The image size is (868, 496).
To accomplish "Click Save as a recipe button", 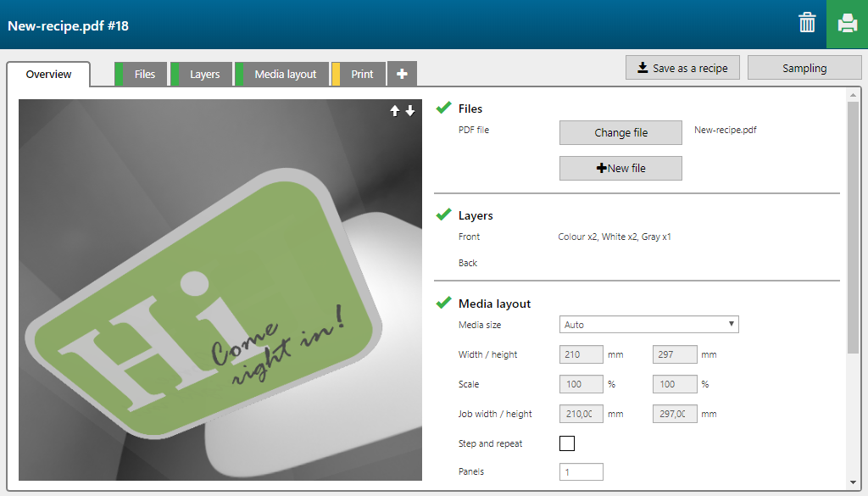I will point(682,68).
